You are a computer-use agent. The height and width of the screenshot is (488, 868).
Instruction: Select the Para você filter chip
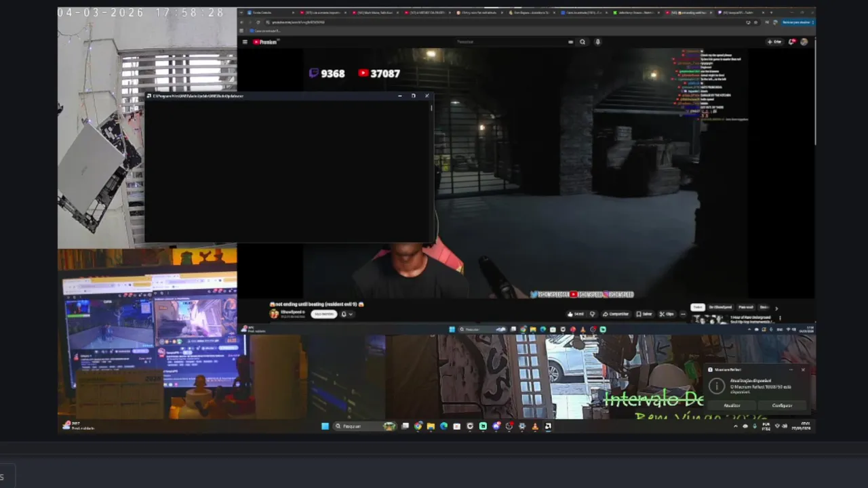pos(746,308)
